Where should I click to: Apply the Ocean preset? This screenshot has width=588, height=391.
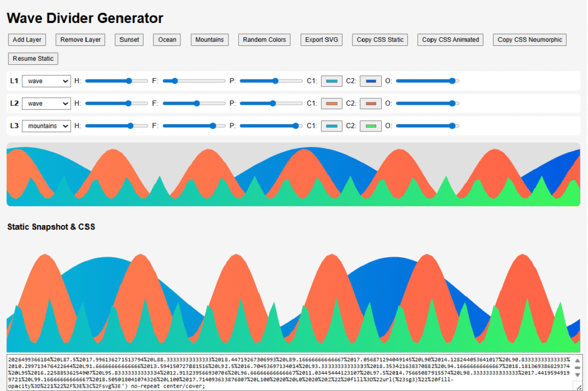(167, 40)
